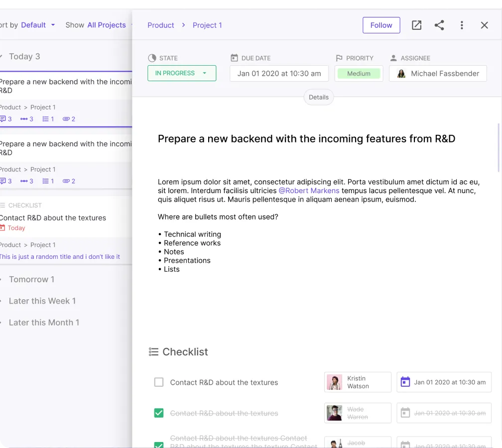The height and width of the screenshot is (448, 502).
Task: Switch to the Details tab
Action: coord(318,97)
